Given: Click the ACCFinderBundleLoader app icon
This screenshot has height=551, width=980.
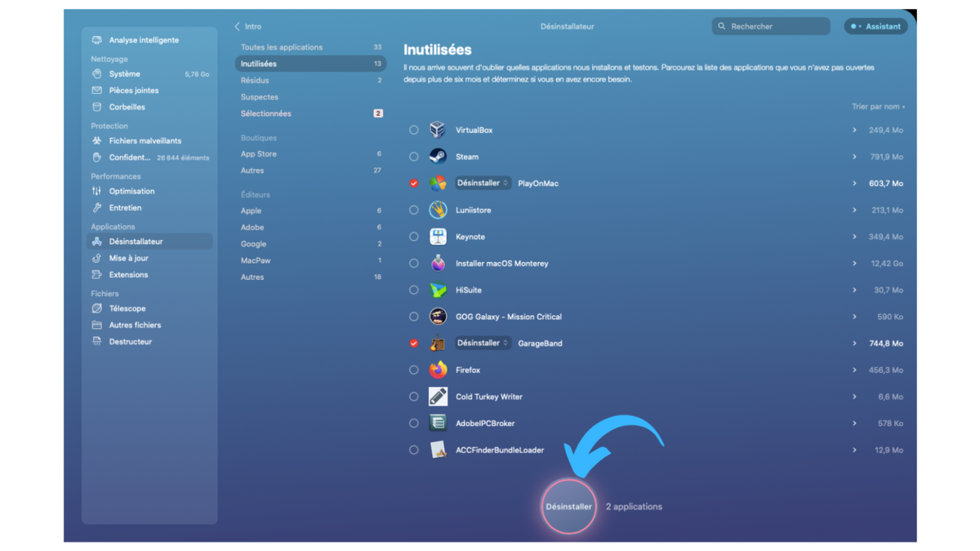Looking at the screenshot, I should [x=438, y=450].
